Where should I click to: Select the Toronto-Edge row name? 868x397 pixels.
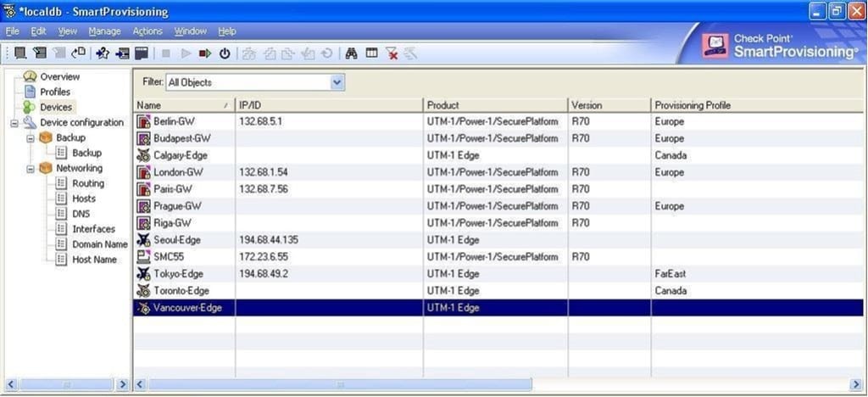(x=181, y=291)
